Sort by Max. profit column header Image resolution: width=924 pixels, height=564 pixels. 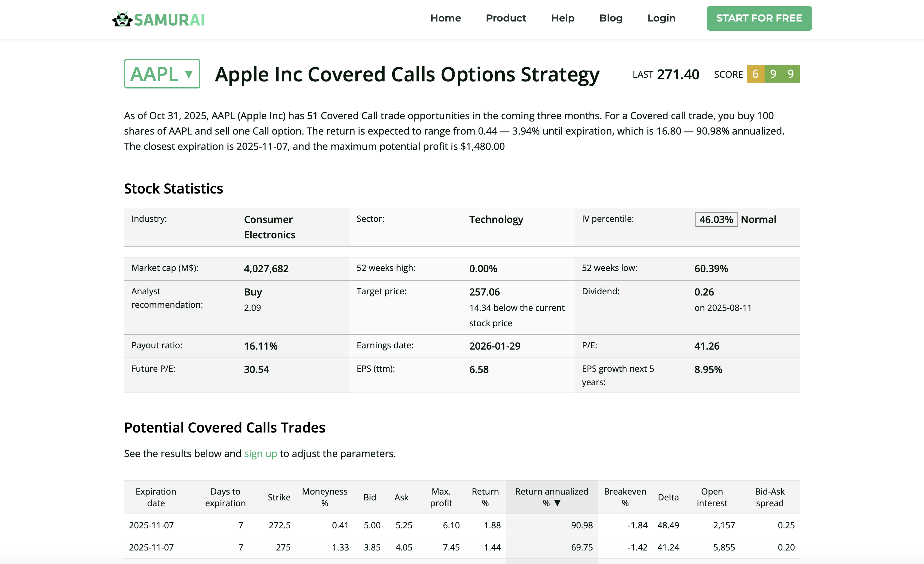point(440,497)
